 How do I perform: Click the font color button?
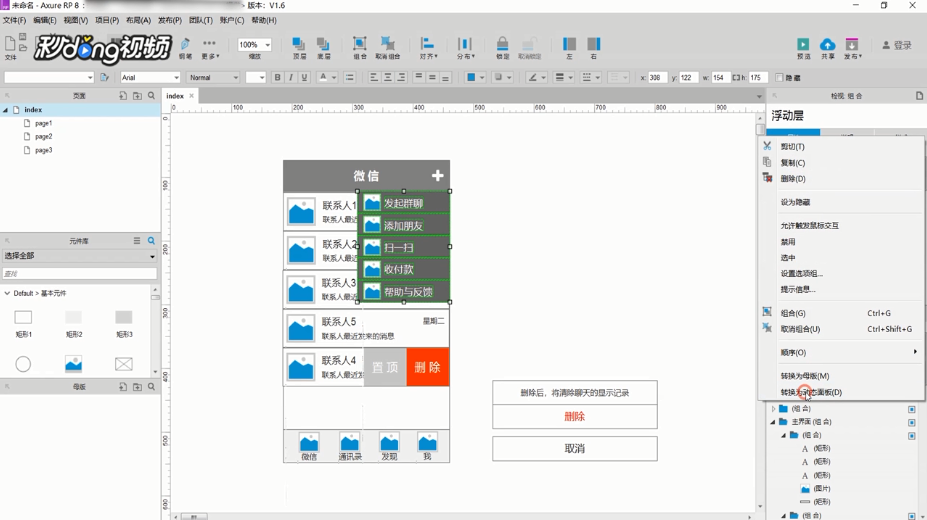(323, 77)
